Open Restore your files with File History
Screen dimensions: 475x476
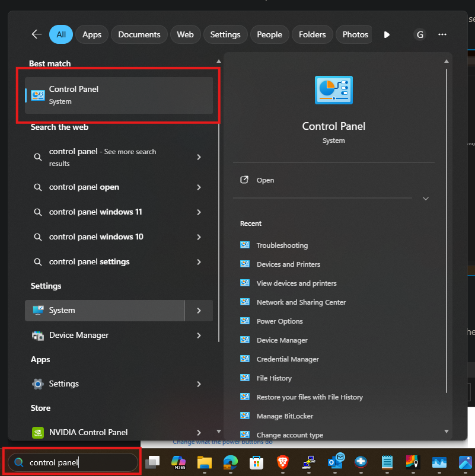pos(310,397)
